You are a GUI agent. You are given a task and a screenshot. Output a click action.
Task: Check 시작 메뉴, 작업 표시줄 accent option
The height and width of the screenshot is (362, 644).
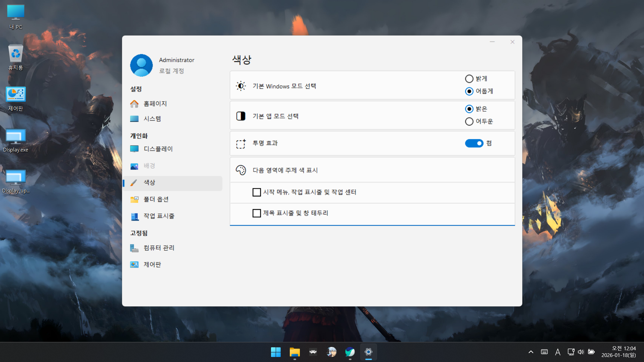click(x=257, y=192)
